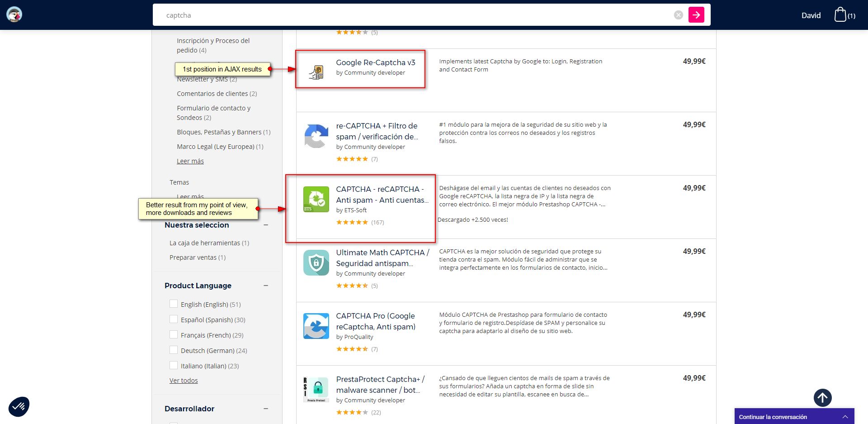Check the Deutsch (German) language filter

pos(174,350)
